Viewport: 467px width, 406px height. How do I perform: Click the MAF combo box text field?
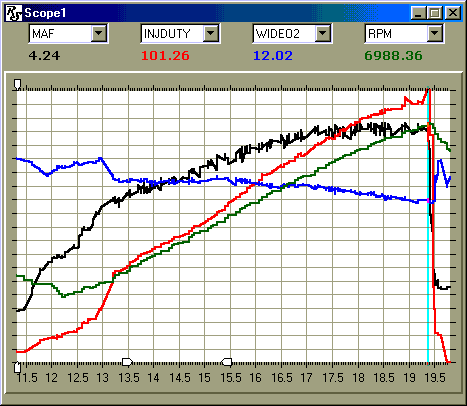(60, 33)
